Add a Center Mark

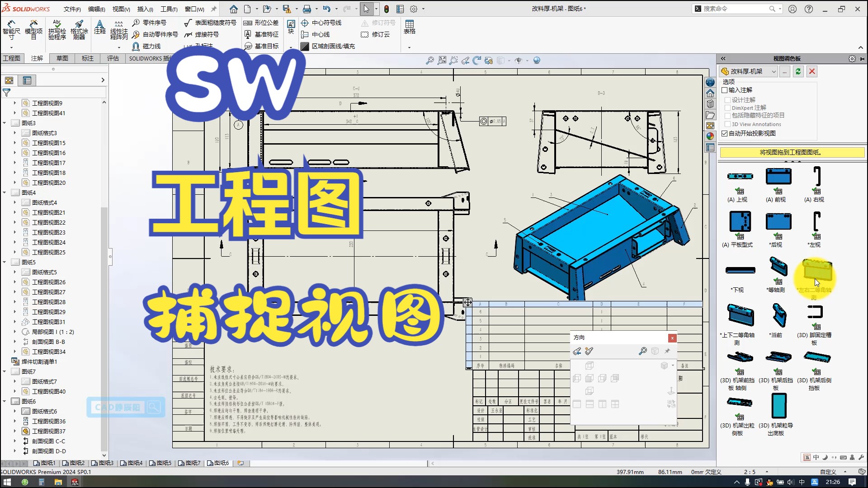coord(321,23)
